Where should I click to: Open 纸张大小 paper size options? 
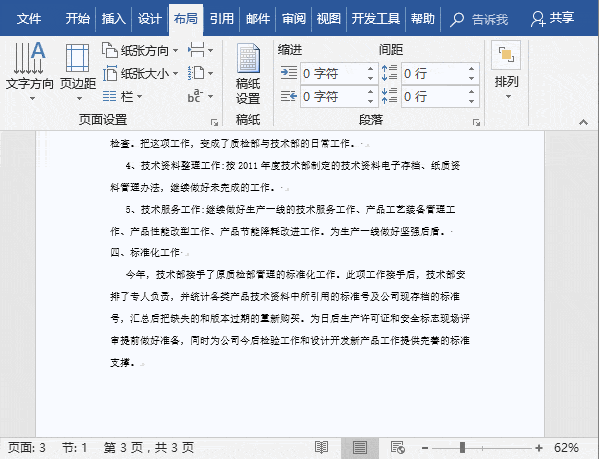[x=140, y=73]
